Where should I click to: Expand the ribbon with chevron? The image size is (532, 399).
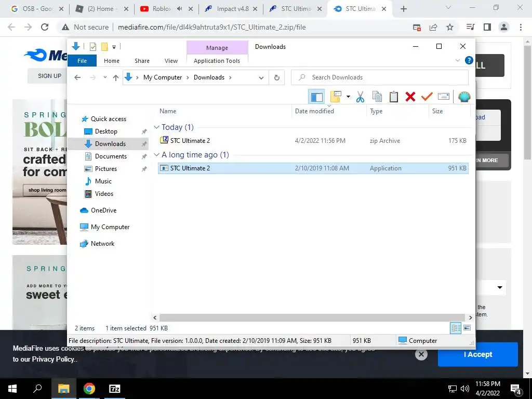(457, 60)
